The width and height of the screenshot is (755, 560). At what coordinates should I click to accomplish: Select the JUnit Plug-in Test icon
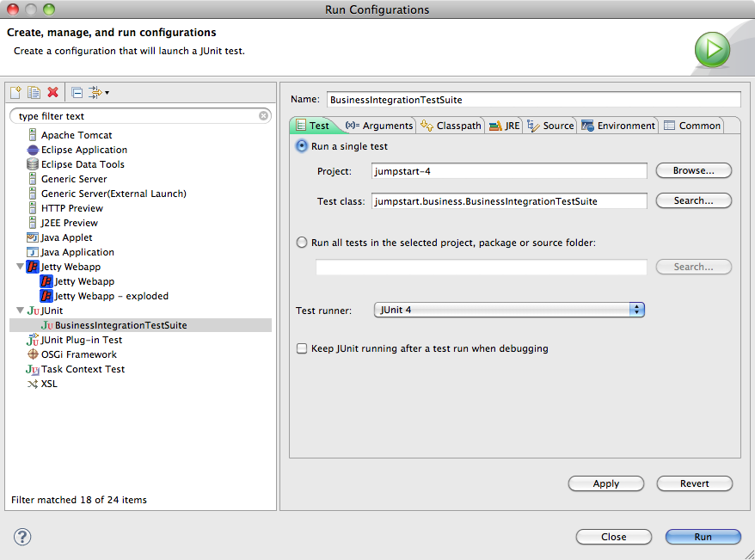(33, 340)
